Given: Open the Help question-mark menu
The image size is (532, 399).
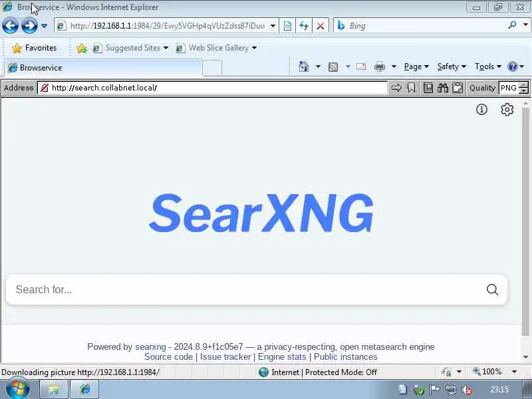Looking at the screenshot, I should click(516, 66).
